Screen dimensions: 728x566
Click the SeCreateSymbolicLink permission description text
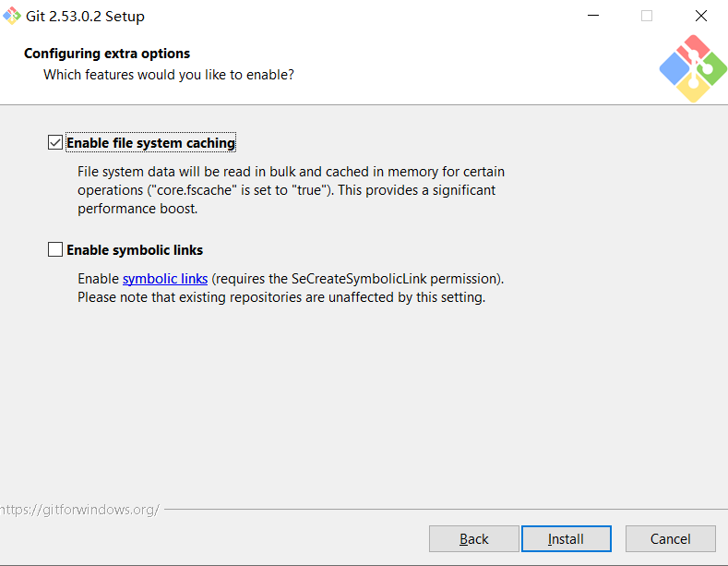point(358,278)
